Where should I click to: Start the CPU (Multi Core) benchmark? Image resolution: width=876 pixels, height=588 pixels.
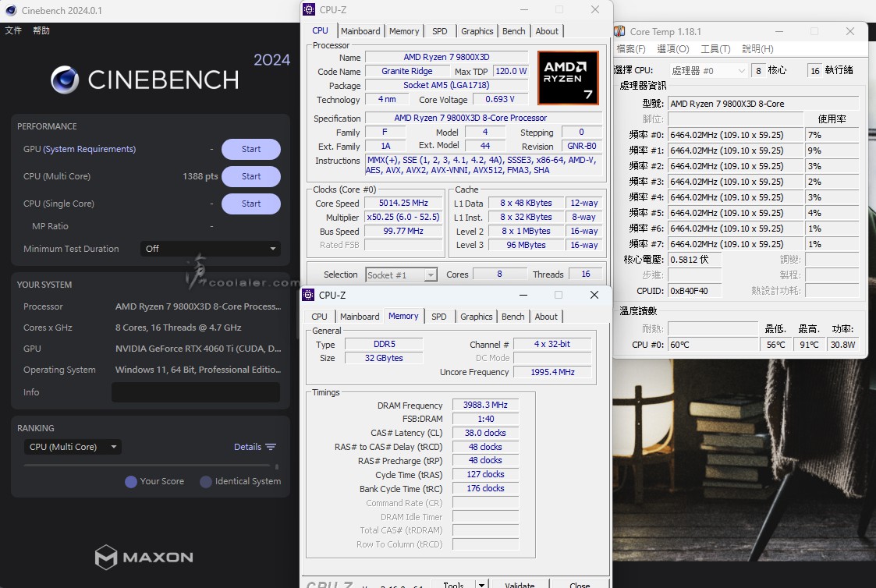250,176
